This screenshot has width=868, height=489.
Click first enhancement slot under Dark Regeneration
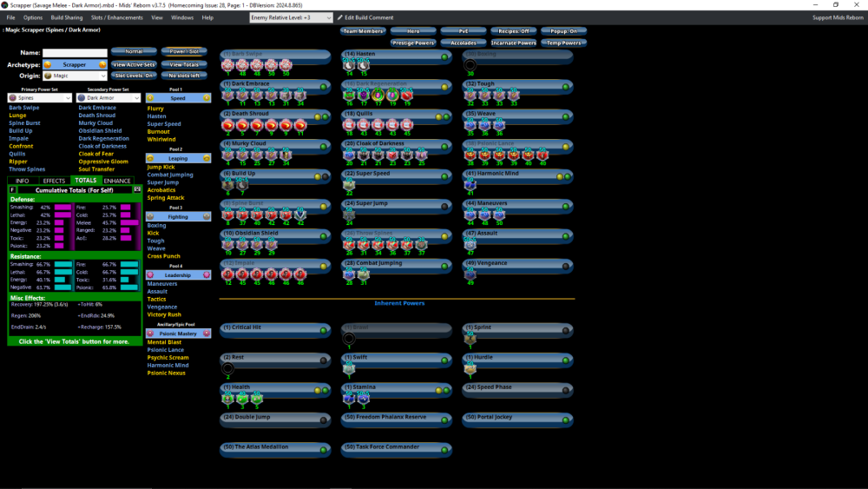[x=350, y=95]
